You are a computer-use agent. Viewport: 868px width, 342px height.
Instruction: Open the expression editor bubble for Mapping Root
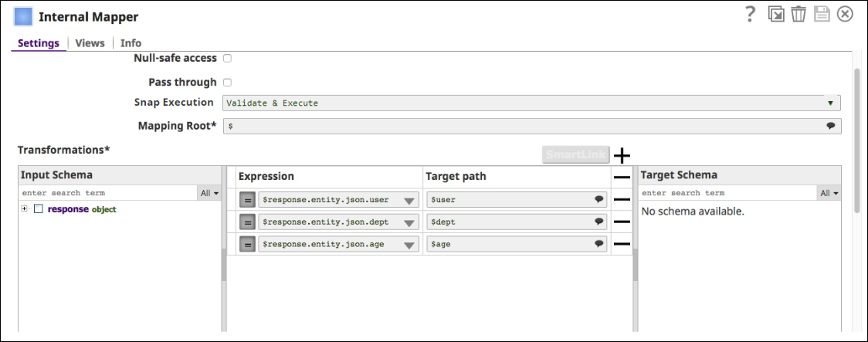coord(831,126)
